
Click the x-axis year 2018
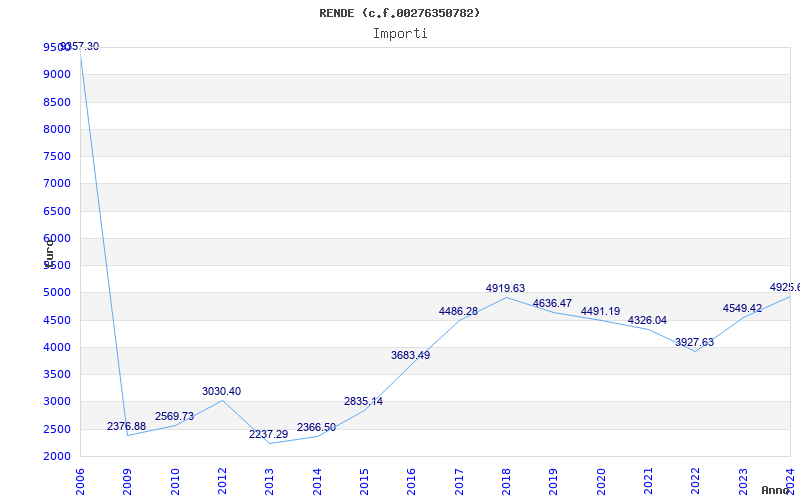click(506, 482)
